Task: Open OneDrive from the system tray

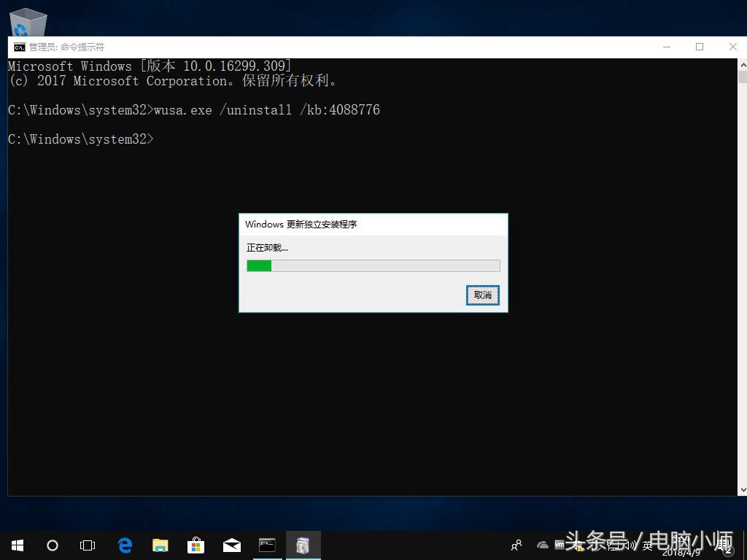Action: 543,545
